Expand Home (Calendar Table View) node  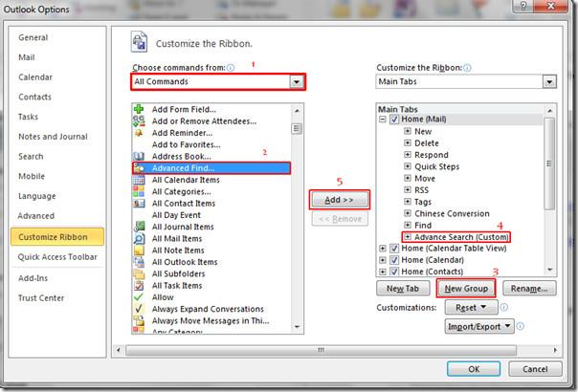[382, 249]
